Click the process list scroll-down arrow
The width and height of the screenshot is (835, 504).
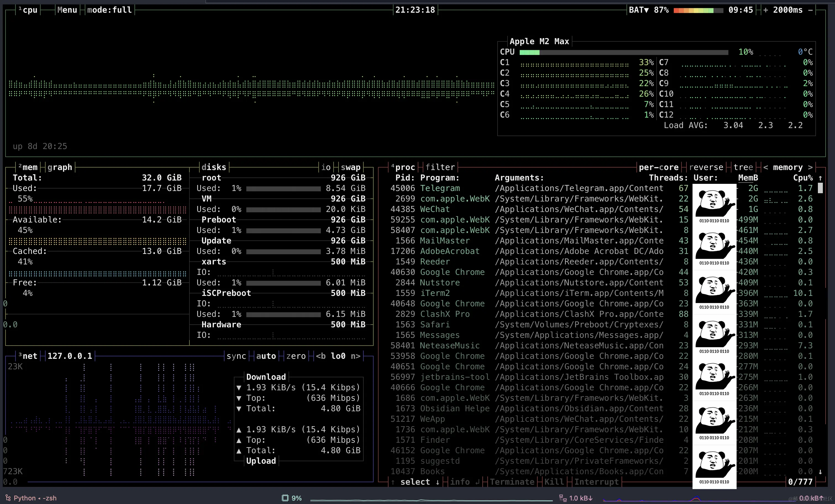(820, 471)
